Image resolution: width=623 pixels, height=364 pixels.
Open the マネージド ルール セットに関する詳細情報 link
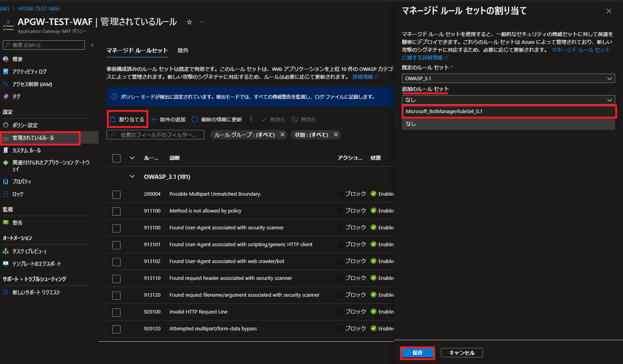(x=506, y=54)
